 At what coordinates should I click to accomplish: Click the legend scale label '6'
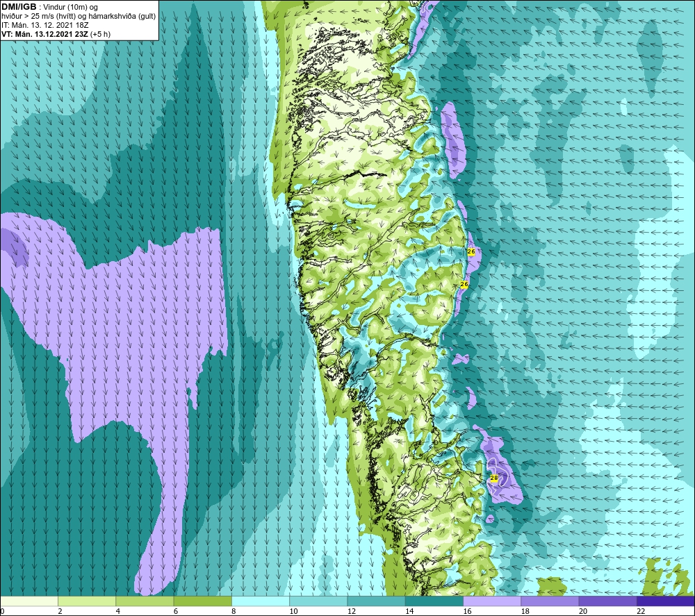point(176,611)
